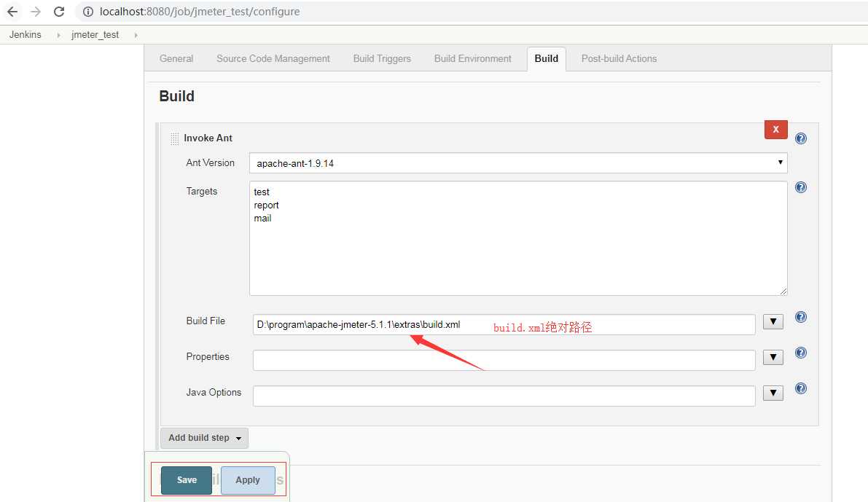Image resolution: width=868 pixels, height=502 pixels.
Task: Click inside the Targets text area
Action: pos(518,238)
